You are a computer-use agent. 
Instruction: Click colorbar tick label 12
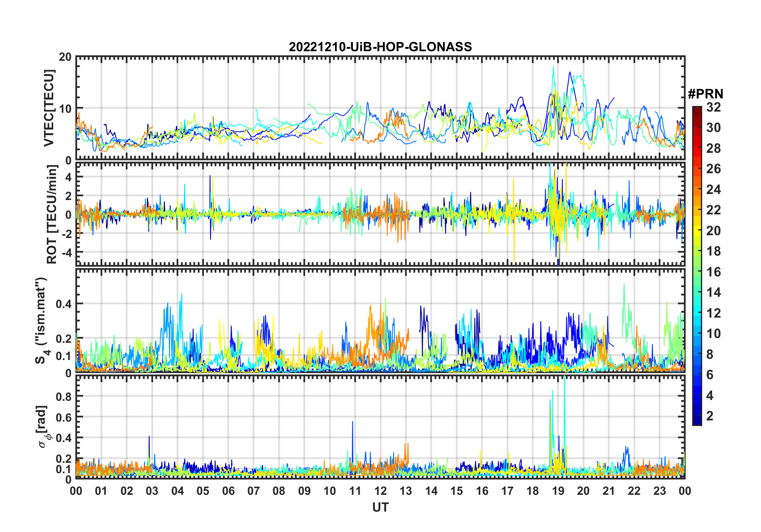713,313
